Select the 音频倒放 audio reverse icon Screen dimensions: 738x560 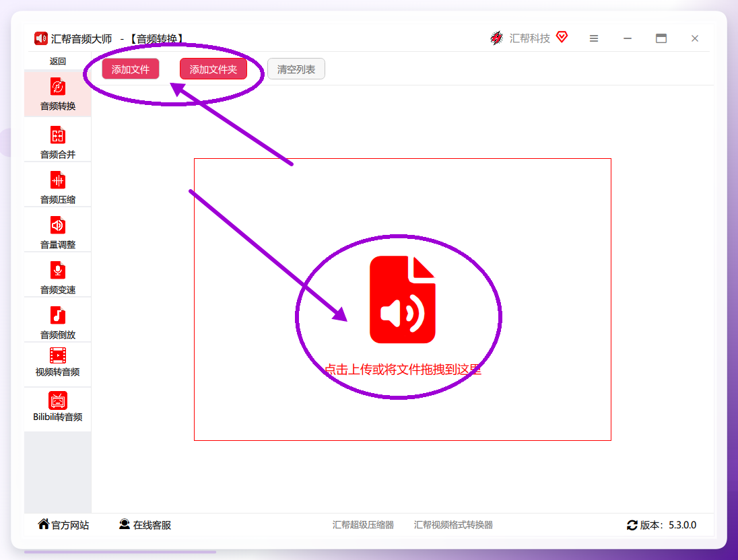point(57,315)
